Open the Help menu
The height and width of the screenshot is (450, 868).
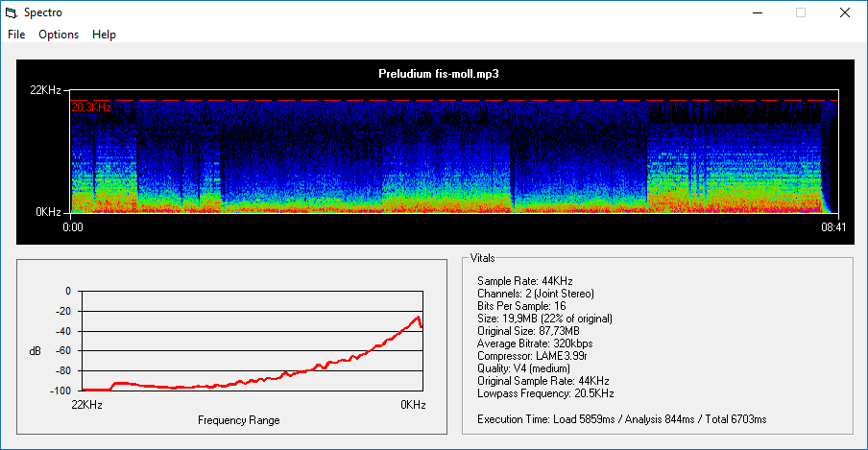(104, 35)
